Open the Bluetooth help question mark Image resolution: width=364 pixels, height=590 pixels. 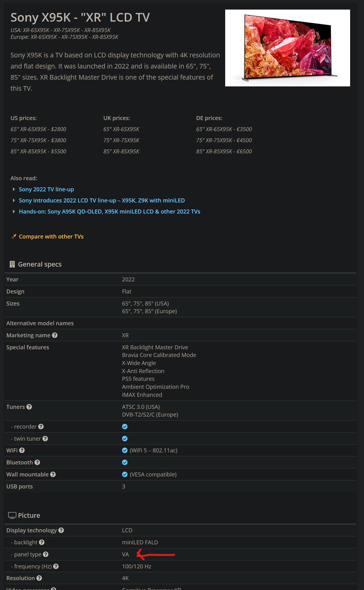37,462
